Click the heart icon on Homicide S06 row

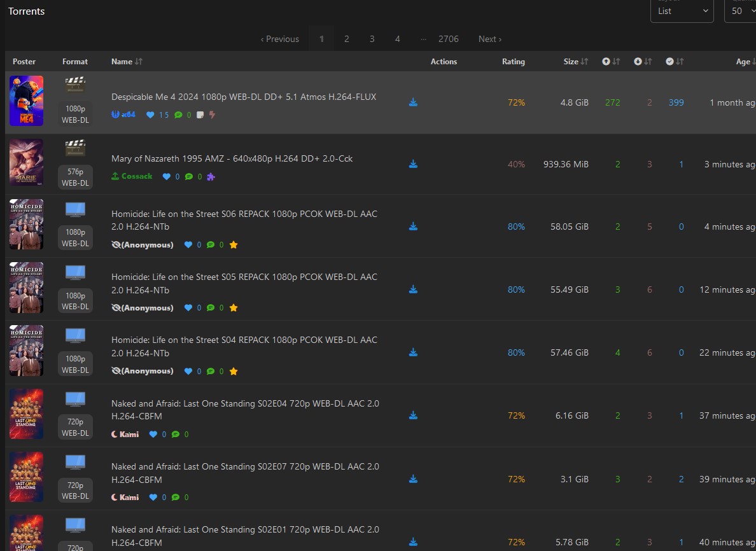pos(188,245)
